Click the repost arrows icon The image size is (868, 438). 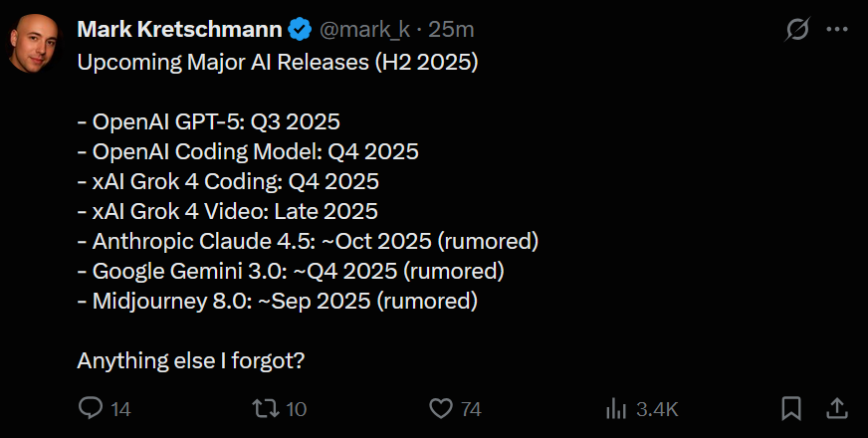(x=264, y=408)
